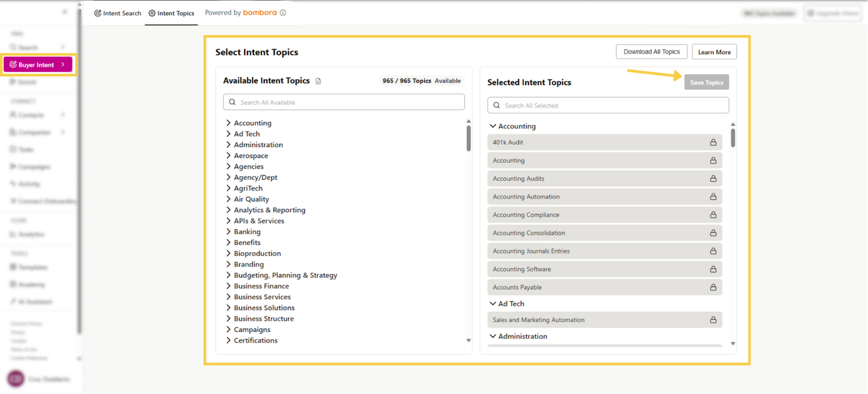Click the lock icon on 401k Audit
This screenshot has height=394, width=868.
tap(713, 142)
